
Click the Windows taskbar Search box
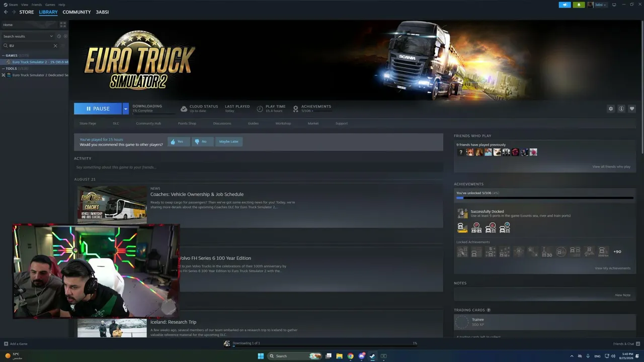(294, 356)
